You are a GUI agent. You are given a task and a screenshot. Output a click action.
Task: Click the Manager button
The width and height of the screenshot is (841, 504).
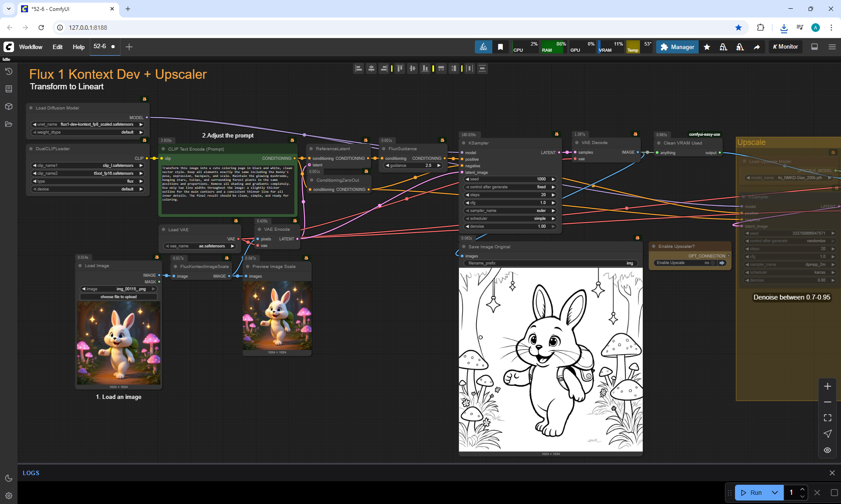pyautogui.click(x=677, y=47)
